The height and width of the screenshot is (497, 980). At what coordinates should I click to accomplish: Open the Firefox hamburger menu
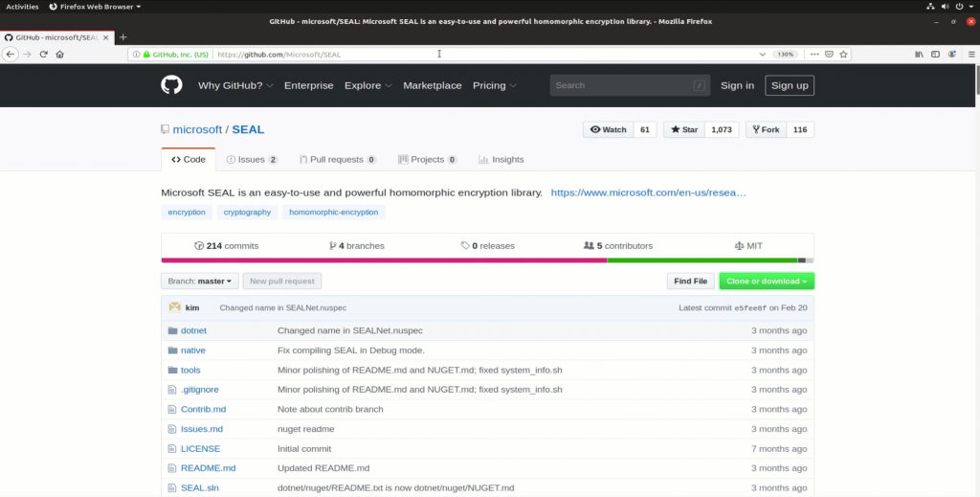[x=971, y=55]
